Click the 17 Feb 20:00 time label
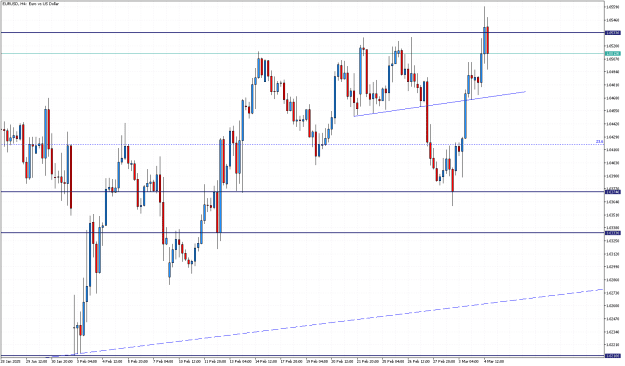625x366 pixels. [292, 361]
